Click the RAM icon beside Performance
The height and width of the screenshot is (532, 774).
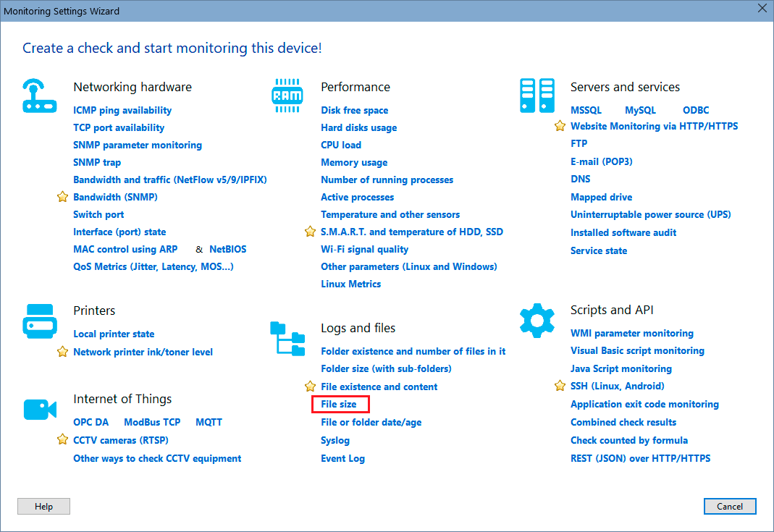point(287,94)
